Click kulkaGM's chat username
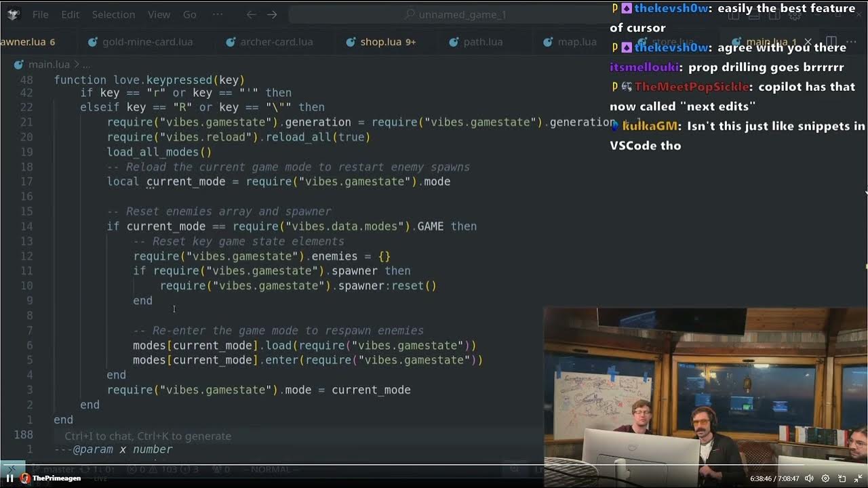868x488 pixels. [x=651, y=126]
